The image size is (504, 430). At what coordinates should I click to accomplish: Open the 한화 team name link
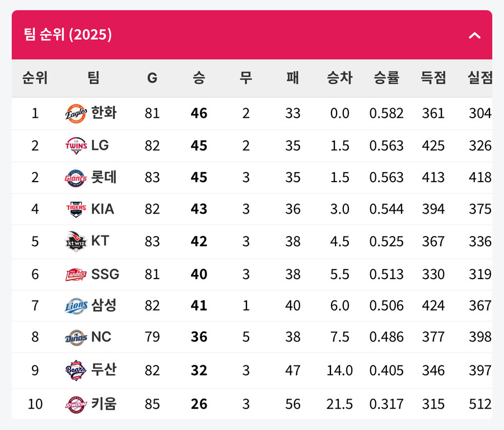[x=104, y=113]
